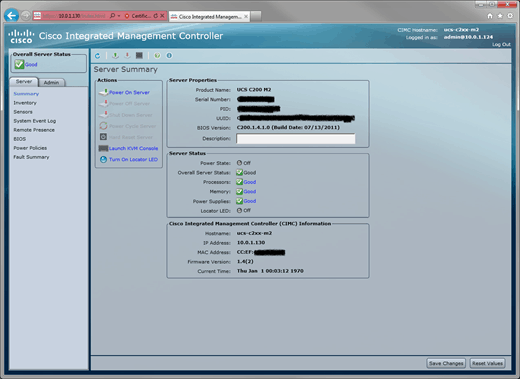Click inside the Description input field
Screen dimensions: 520x379
296,138
